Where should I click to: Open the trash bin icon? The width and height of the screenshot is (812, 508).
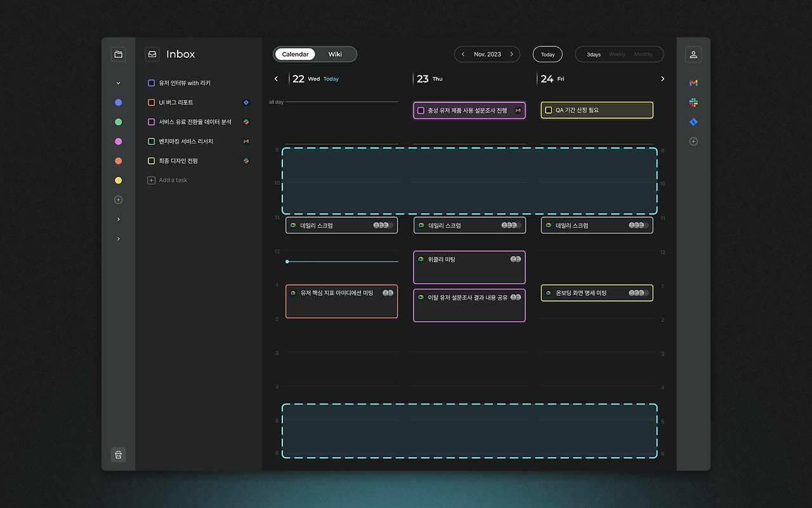(x=119, y=454)
